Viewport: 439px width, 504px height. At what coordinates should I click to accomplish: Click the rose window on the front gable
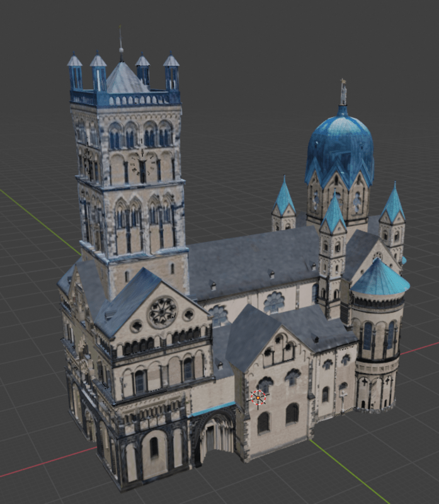click(162, 312)
